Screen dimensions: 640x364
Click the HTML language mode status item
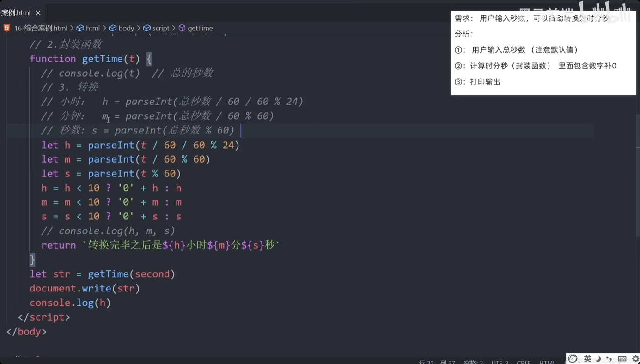click(547, 362)
